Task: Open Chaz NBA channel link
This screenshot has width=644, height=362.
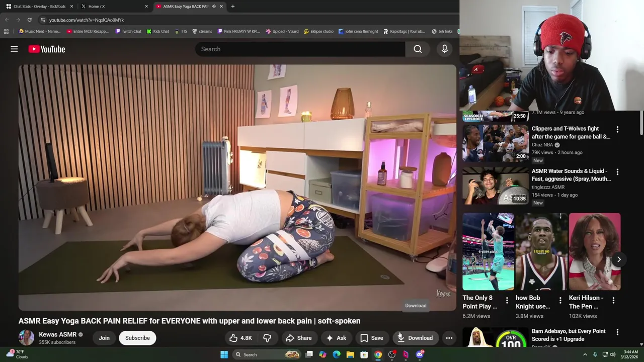Action: [x=542, y=144]
